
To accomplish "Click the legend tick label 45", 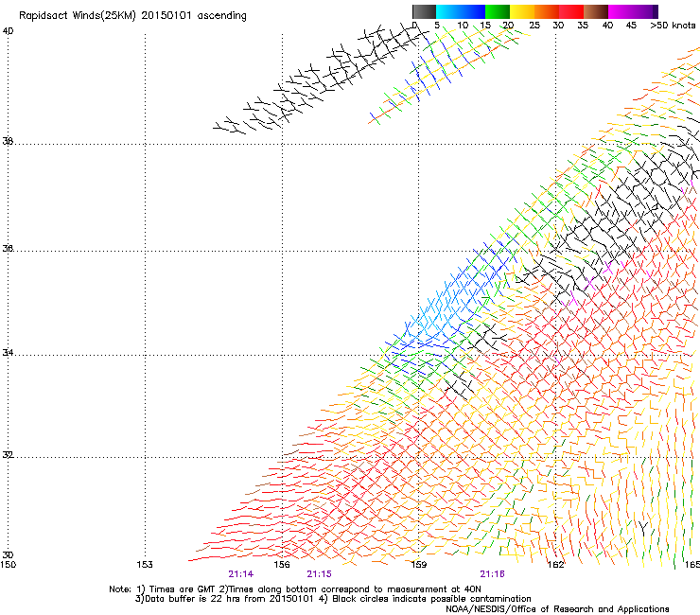I will (631, 26).
